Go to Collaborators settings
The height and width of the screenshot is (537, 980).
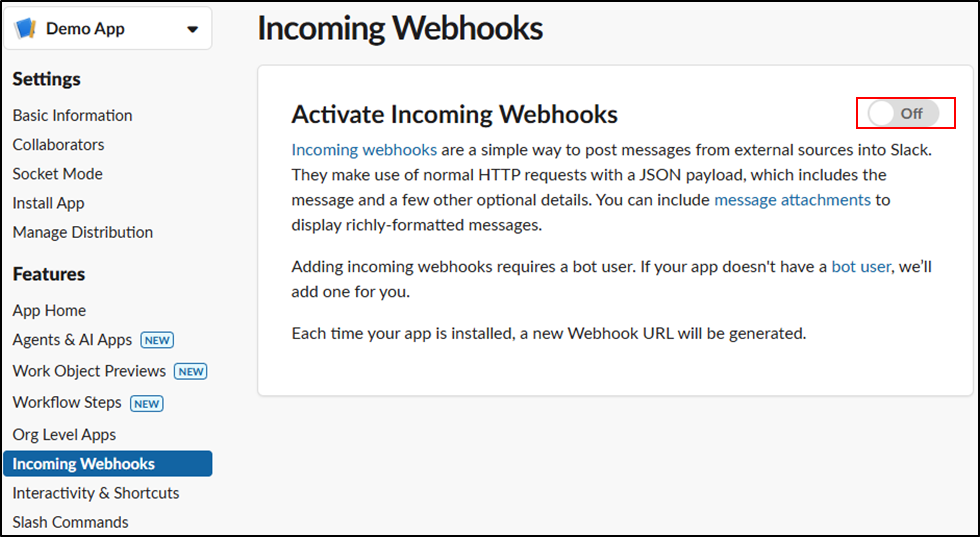pyautogui.click(x=58, y=144)
